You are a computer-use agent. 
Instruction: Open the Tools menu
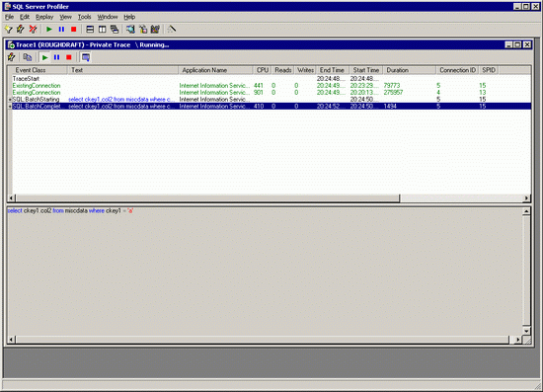pos(84,17)
